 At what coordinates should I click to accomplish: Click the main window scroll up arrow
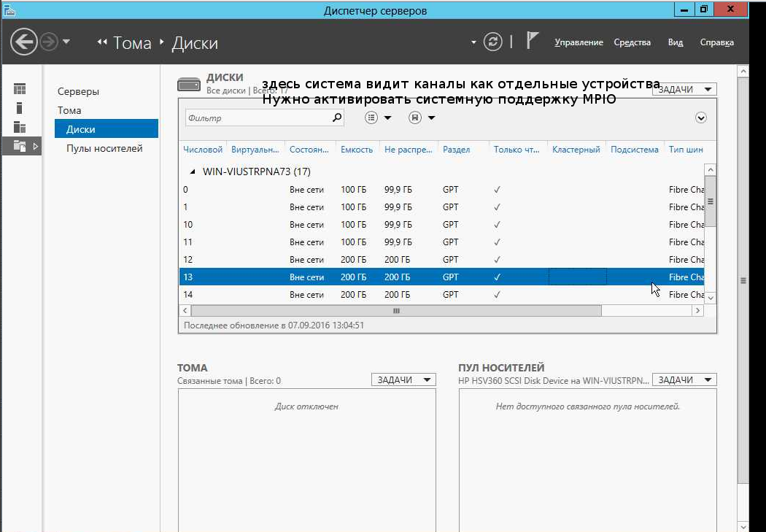tap(743, 72)
